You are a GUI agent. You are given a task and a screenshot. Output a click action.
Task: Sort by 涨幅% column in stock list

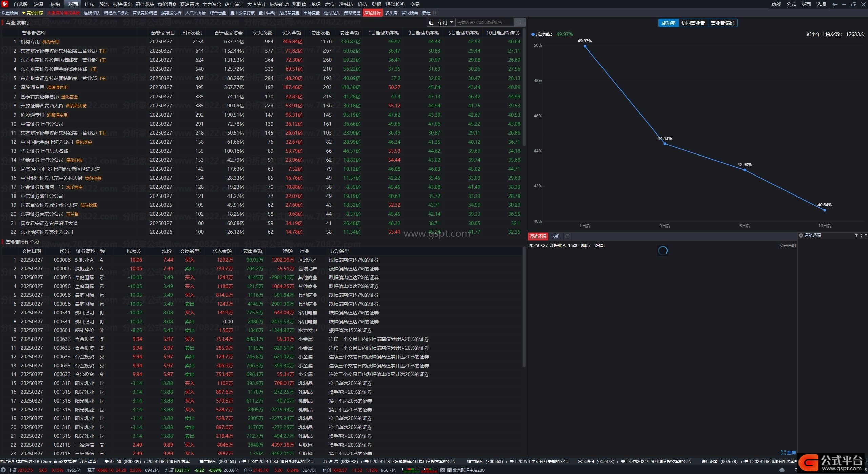134,251
